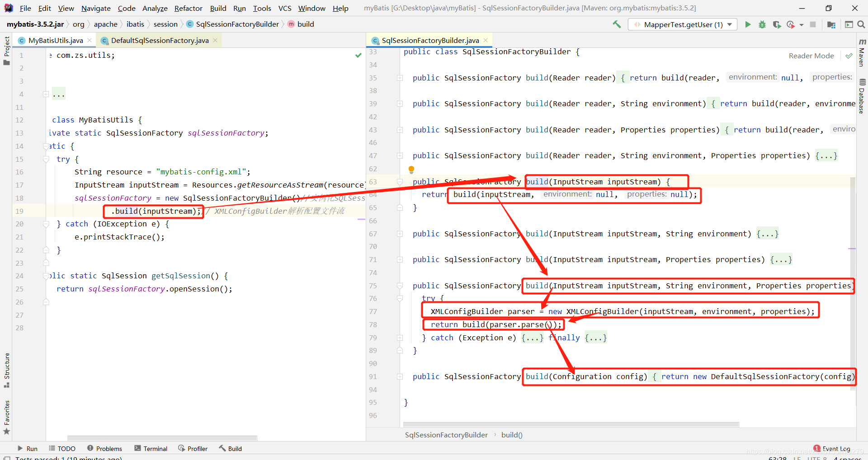Open the Maven tool window sidebar button
This screenshot has width=868, height=460.
[x=862, y=52]
